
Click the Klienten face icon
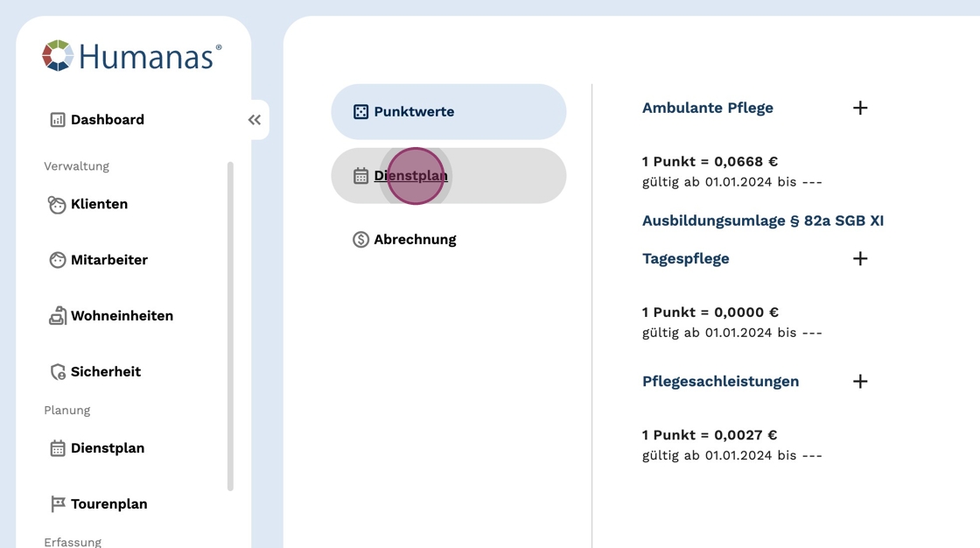click(57, 205)
